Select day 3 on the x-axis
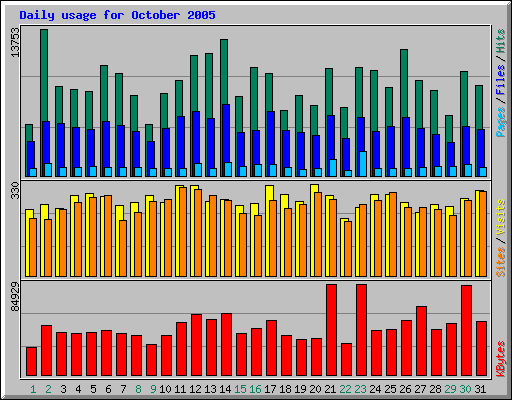The width and height of the screenshot is (512, 400). pos(63,389)
